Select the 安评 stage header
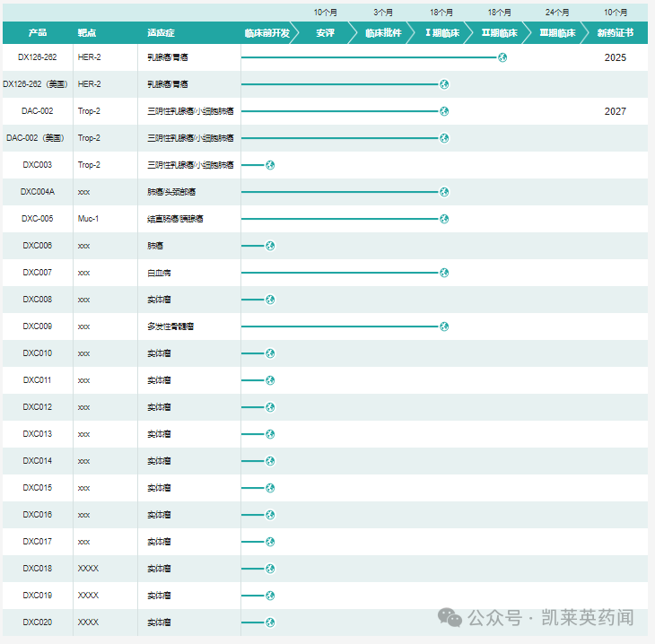Screen dimensions: 655x644 326,33
